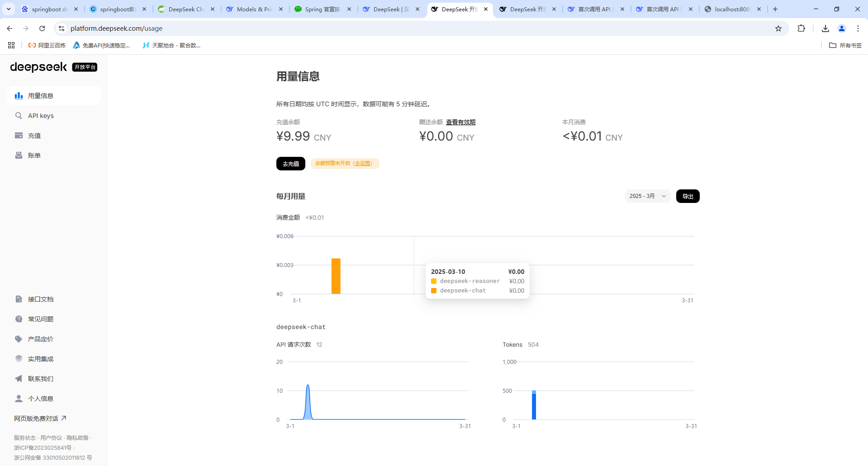Screen dimensions: 868x466
Task: Click the usage info bar chart icon
Action: (x=19, y=96)
